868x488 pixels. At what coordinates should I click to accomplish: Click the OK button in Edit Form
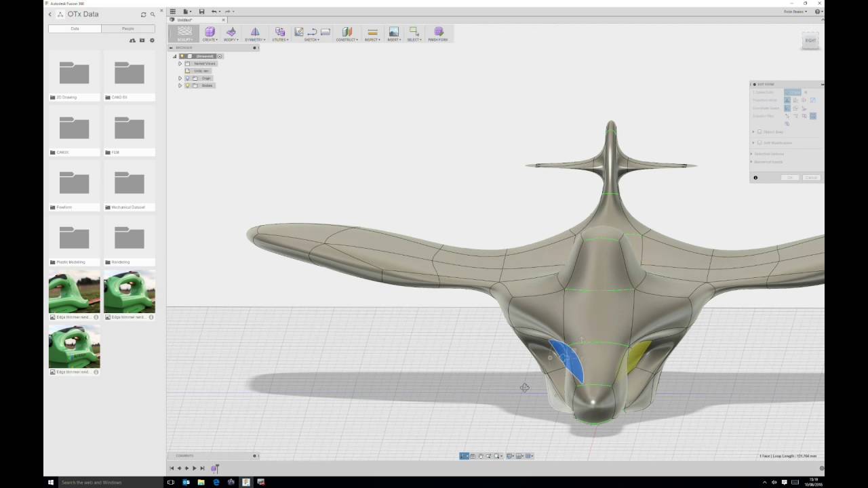click(x=789, y=178)
